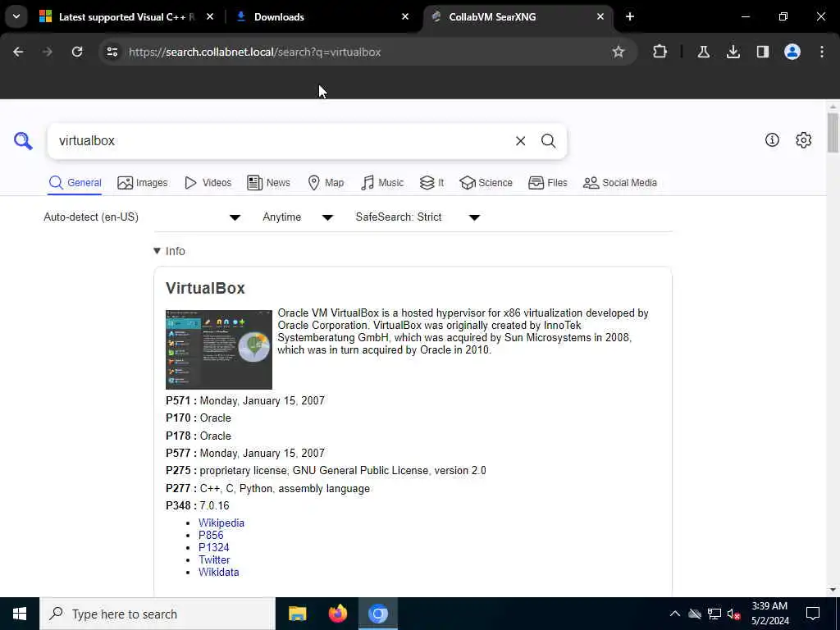
Task: Click the page vertical scrollbar thumb
Action: click(833, 132)
